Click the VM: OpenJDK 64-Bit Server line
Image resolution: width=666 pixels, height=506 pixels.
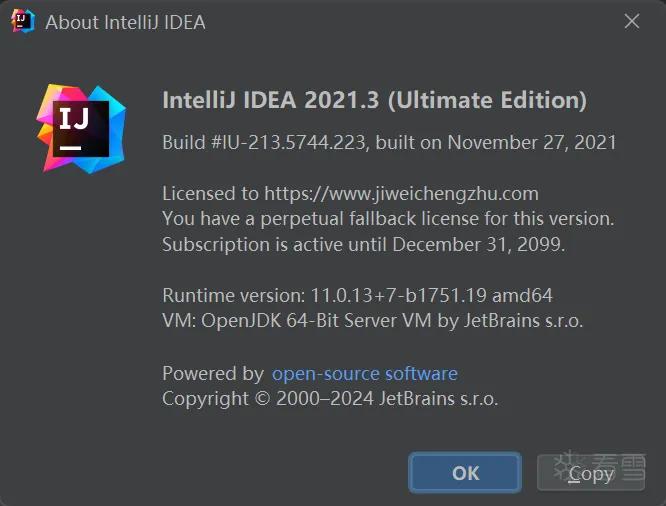click(x=373, y=320)
